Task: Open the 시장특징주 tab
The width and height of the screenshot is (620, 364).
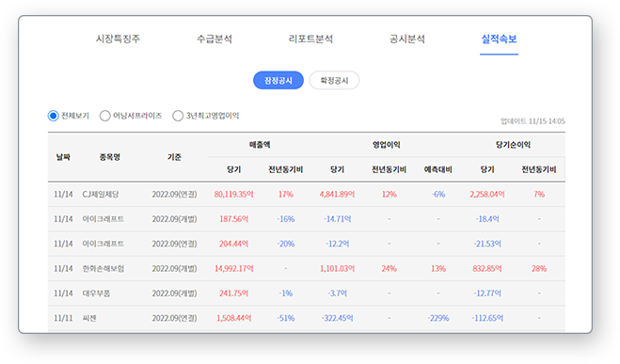Action: [x=118, y=39]
